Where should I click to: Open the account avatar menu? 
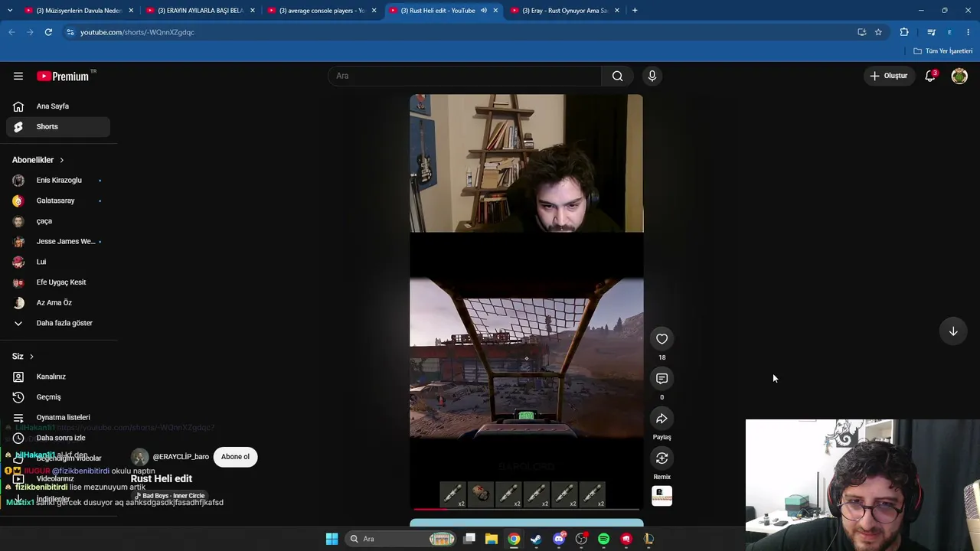coord(959,76)
